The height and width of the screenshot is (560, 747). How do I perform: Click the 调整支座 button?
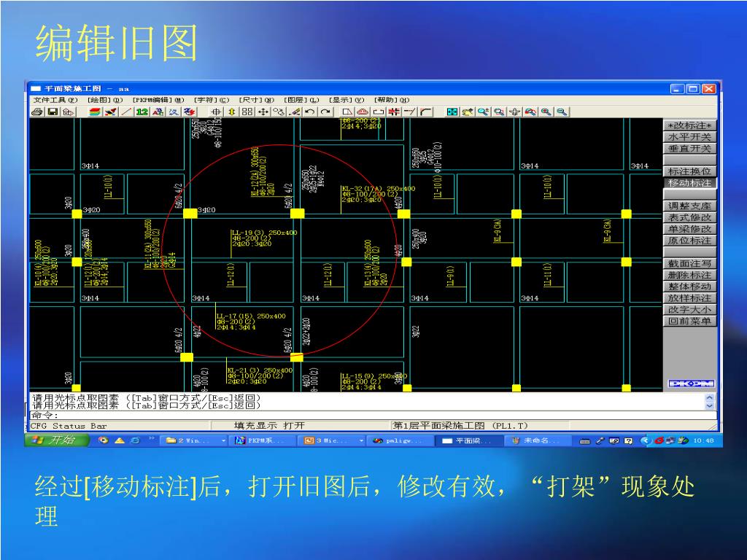[x=689, y=206]
